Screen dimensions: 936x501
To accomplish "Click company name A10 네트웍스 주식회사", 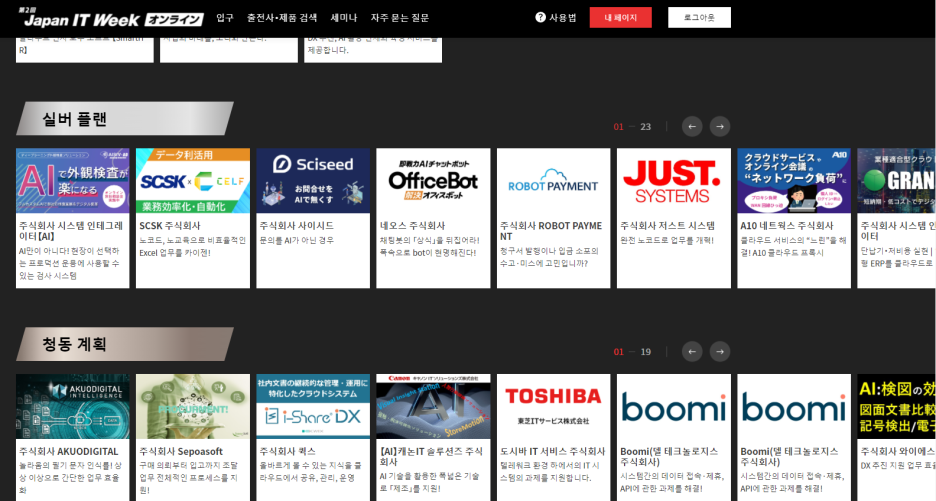I will point(787,226).
